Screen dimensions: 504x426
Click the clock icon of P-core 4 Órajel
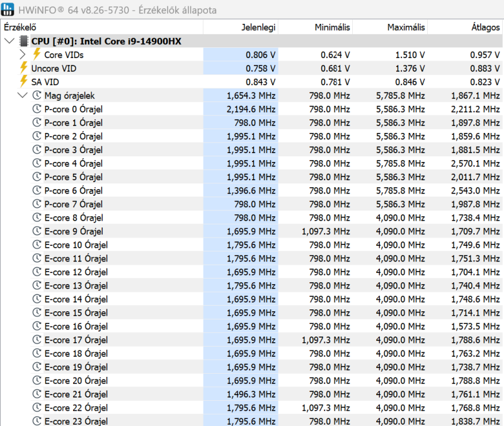(37, 163)
